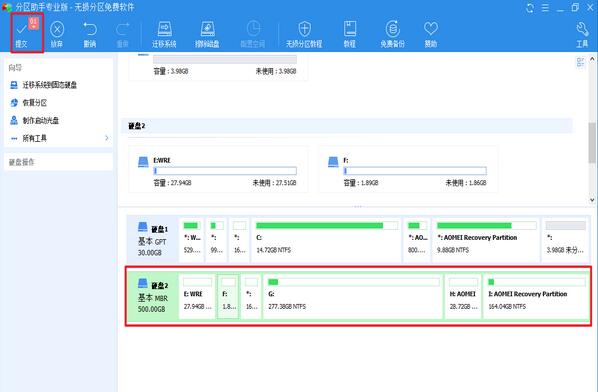Click the list scrollbar up arrow

[x=592, y=59]
